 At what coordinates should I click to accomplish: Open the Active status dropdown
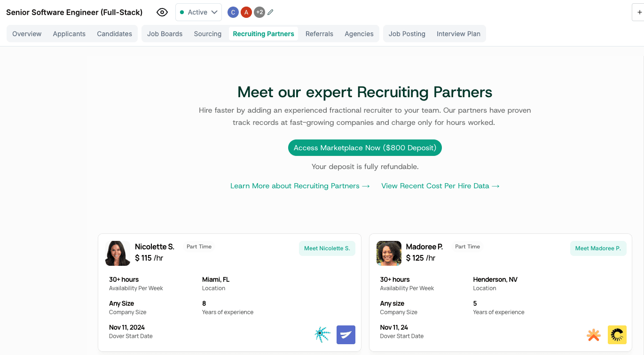tap(198, 13)
